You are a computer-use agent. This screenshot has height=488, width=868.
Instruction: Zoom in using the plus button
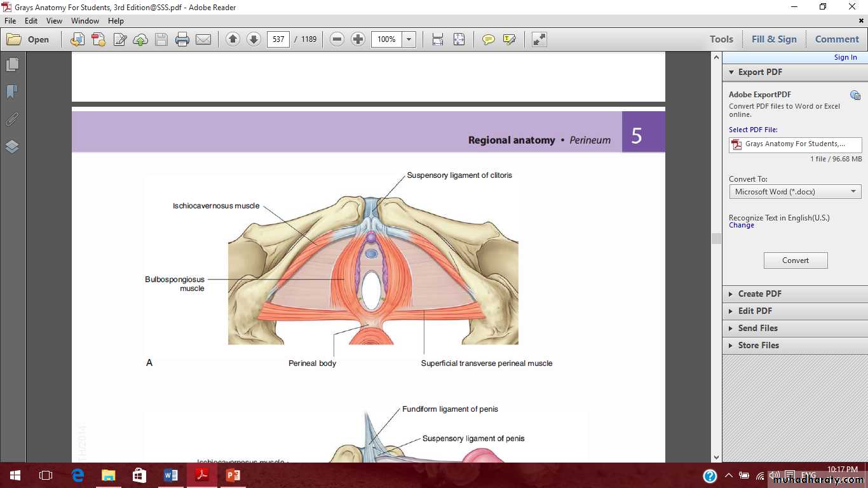click(358, 39)
